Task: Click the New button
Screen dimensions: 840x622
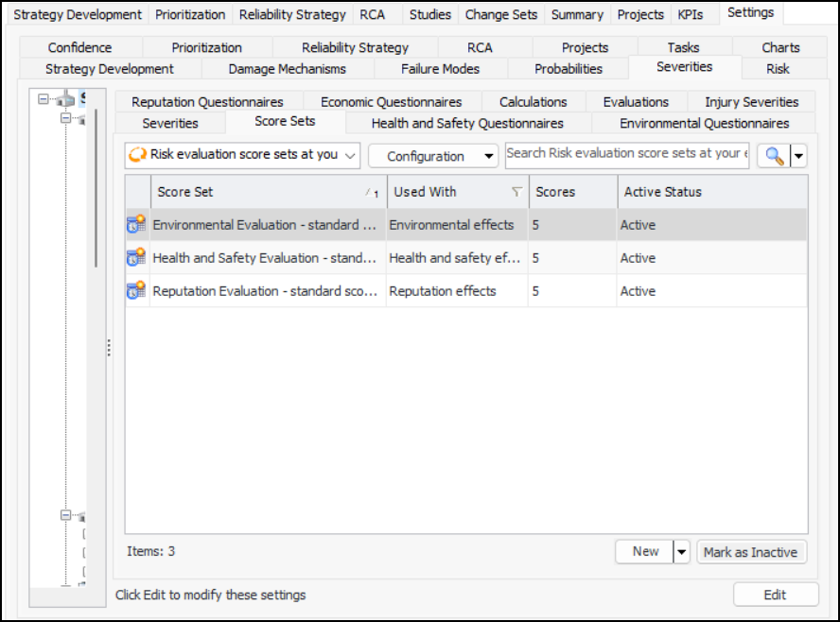Action: 645,552
